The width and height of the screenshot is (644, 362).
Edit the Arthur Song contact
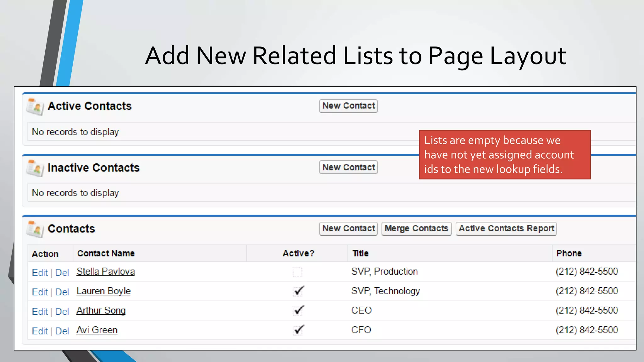point(40,311)
